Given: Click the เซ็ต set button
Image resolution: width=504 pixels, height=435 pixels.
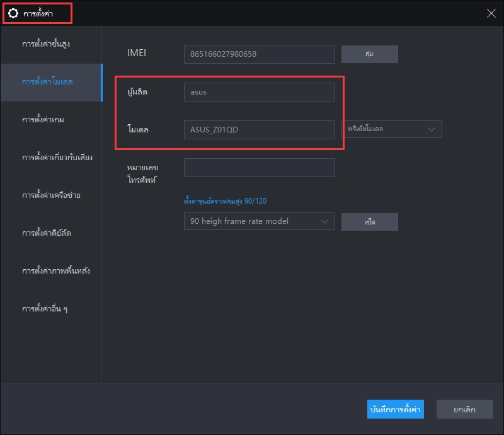Looking at the screenshot, I should [x=370, y=222].
